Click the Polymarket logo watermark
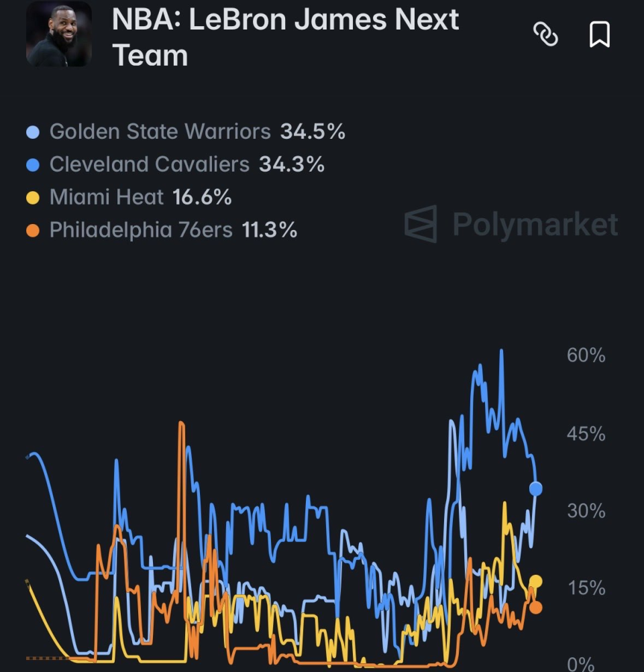The width and height of the screenshot is (644, 672). pyautogui.click(x=511, y=224)
